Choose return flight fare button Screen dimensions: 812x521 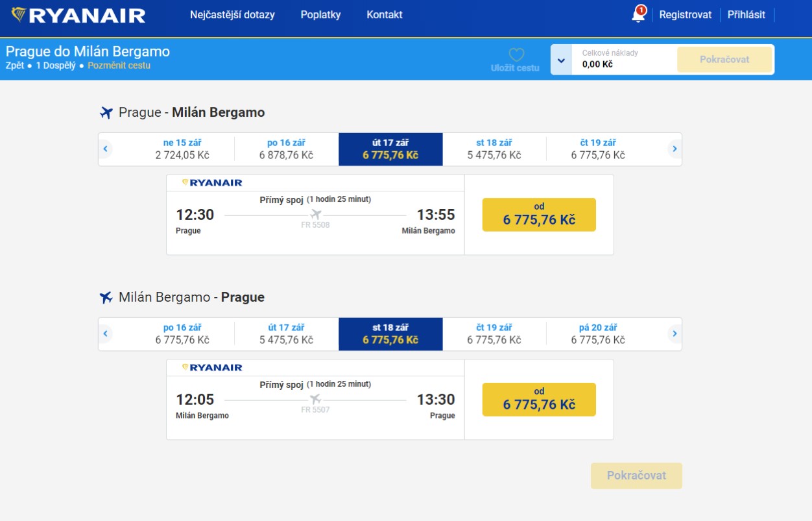click(539, 400)
